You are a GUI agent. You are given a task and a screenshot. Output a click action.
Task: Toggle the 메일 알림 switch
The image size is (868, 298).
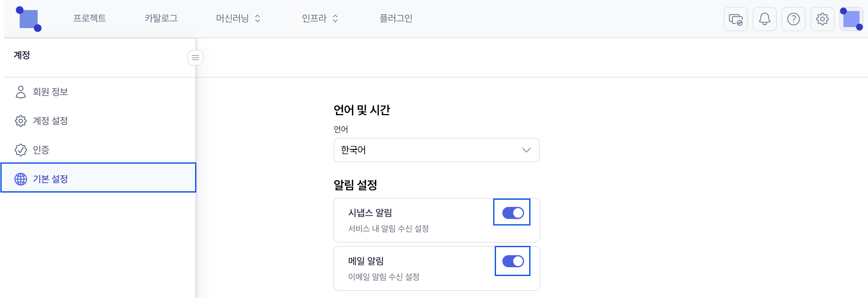tap(513, 261)
